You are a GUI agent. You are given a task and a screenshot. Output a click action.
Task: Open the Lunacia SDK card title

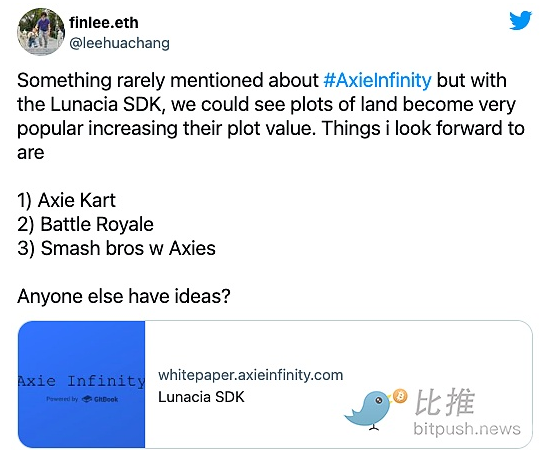[x=201, y=397]
